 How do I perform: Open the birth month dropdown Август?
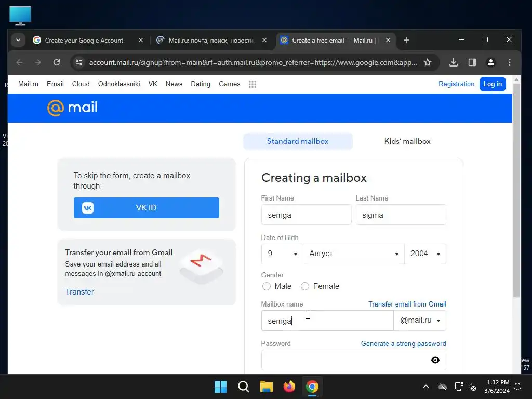(353, 254)
